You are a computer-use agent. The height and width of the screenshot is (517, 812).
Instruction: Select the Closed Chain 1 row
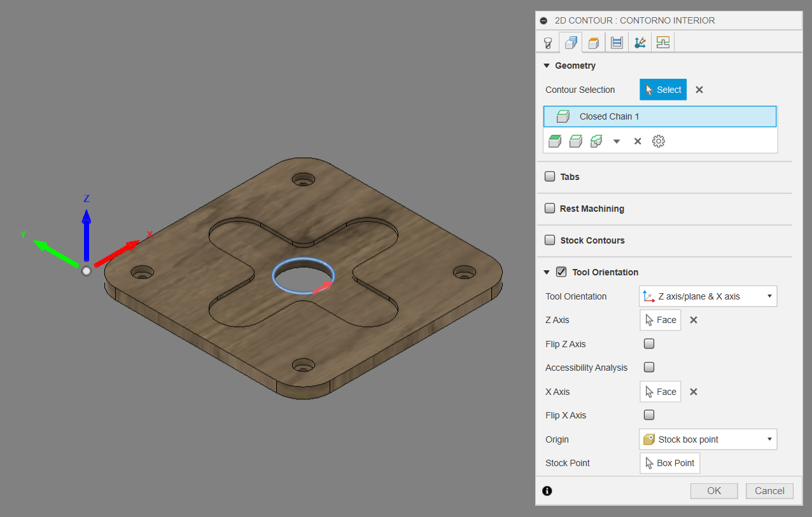pos(660,116)
